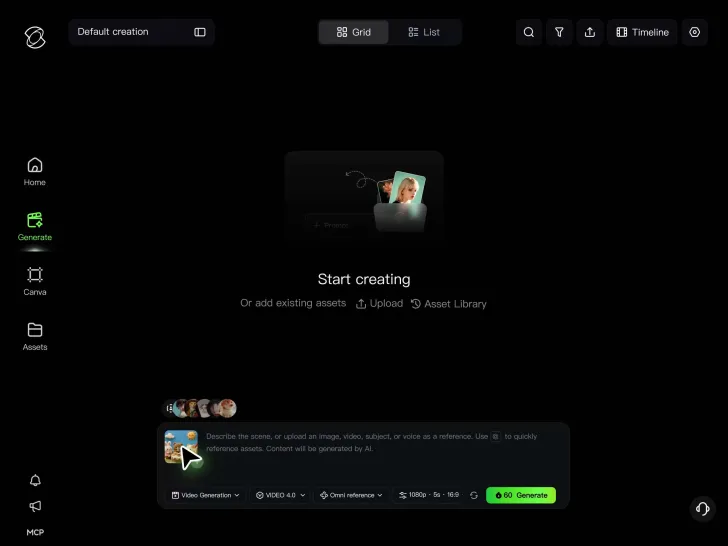The image size is (728, 546).
Task: Focus the scene description prompt field
Action: pyautogui.click(x=371, y=442)
